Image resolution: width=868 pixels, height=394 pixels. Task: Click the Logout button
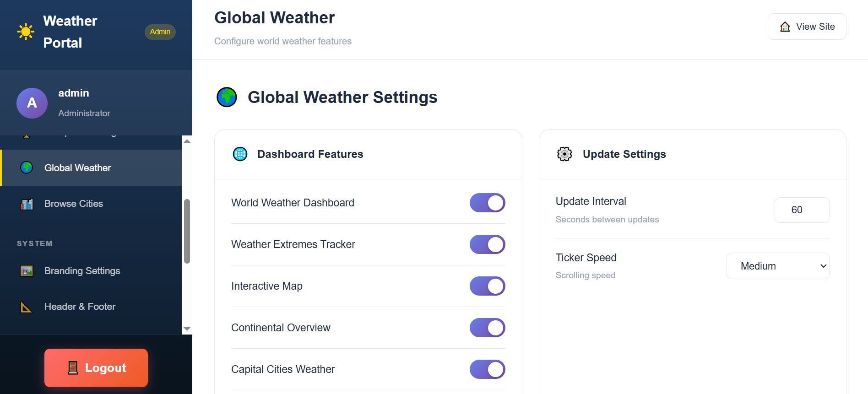tap(96, 368)
